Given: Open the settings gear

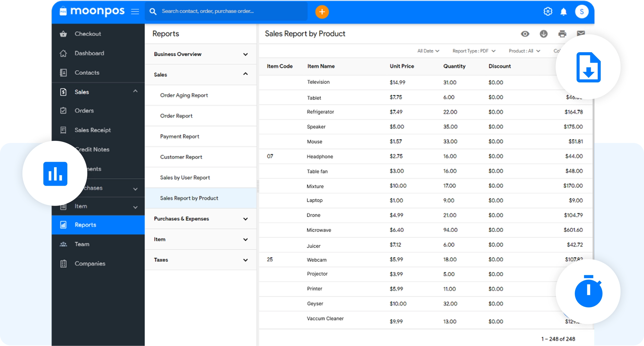Looking at the screenshot, I should [x=548, y=11].
